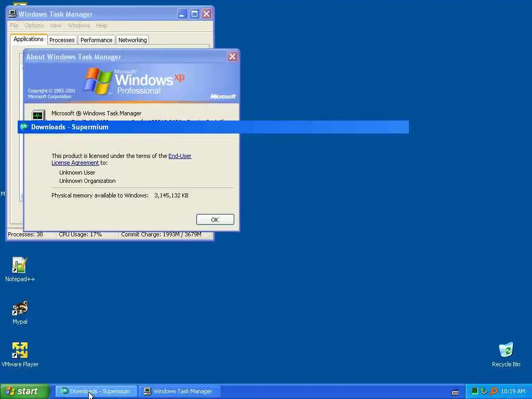Click the CPU Usage: 17% status entry

(81, 234)
